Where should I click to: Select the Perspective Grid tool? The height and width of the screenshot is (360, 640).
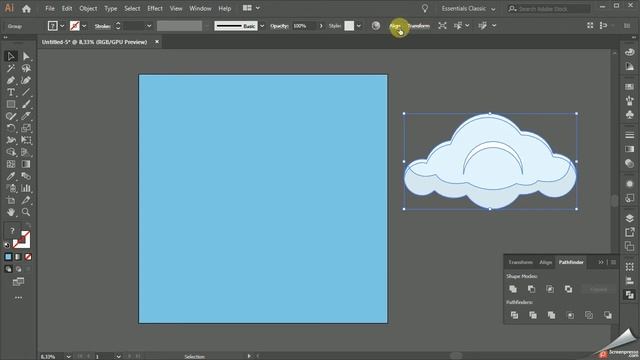click(x=26, y=152)
